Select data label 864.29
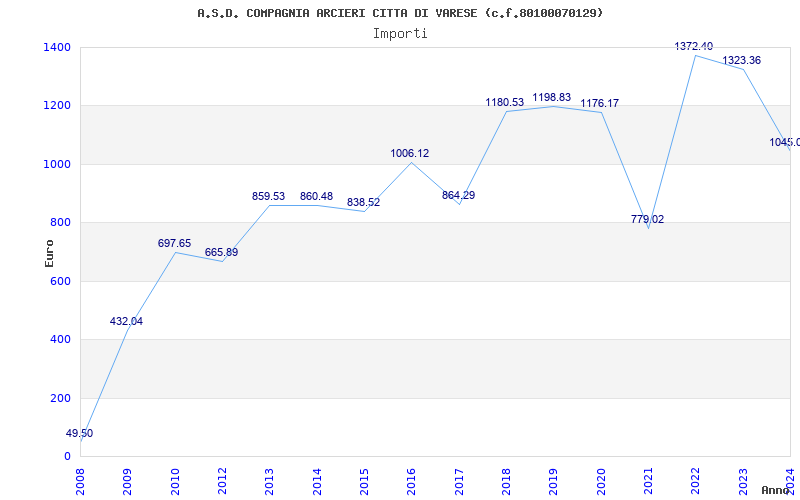800x500 pixels. [458, 195]
